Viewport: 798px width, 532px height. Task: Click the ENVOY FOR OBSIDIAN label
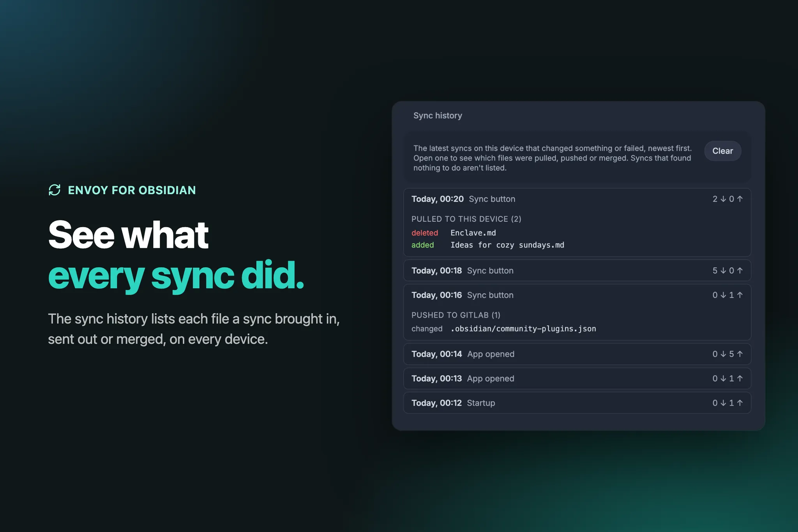click(132, 190)
